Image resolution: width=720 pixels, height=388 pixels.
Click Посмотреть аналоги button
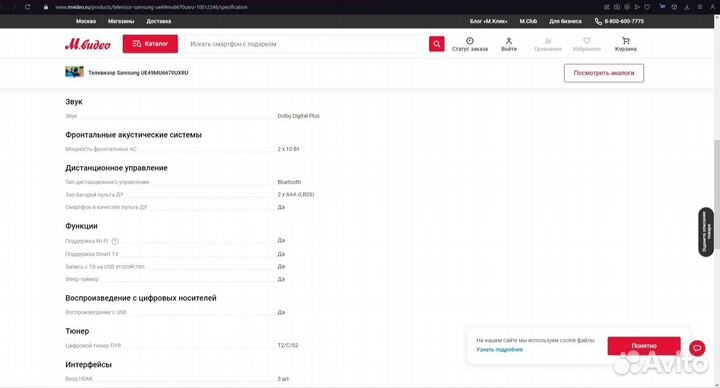point(604,73)
